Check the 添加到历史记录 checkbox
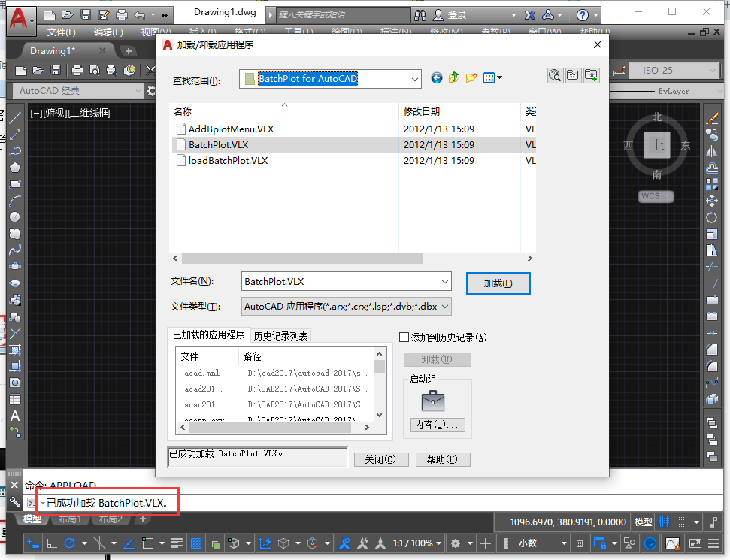 (404, 337)
